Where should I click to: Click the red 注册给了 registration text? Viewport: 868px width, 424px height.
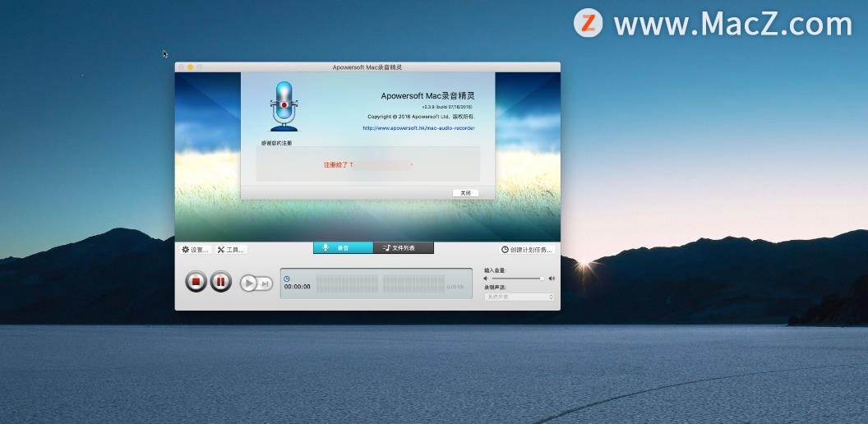(338, 164)
